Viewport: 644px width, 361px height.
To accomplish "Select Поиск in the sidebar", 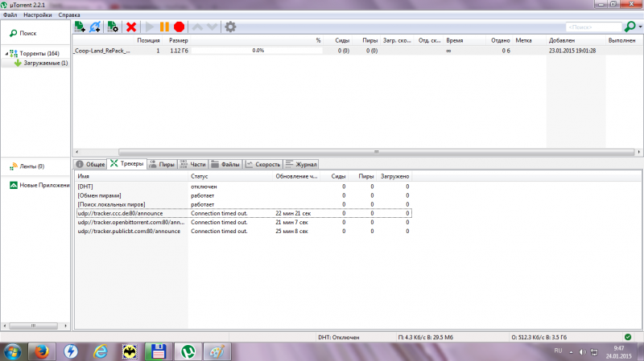I will (28, 33).
